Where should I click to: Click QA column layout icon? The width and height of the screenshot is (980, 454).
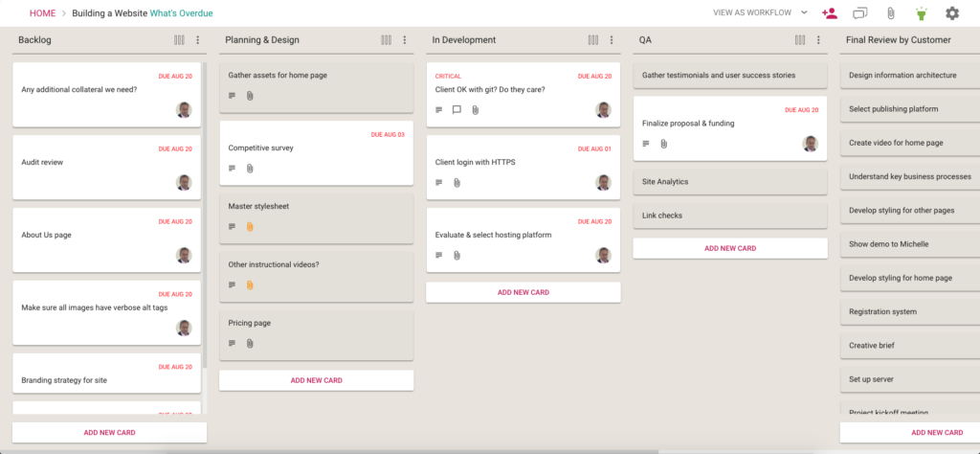(800, 40)
